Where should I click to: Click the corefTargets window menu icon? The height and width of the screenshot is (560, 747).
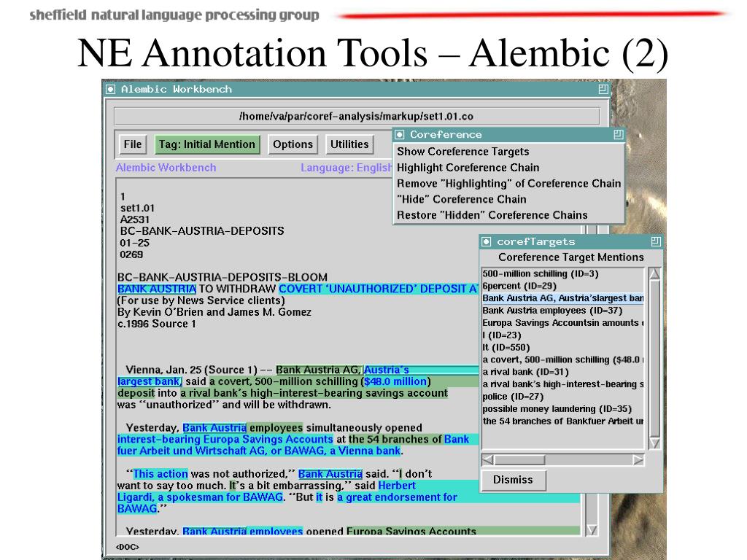486,242
